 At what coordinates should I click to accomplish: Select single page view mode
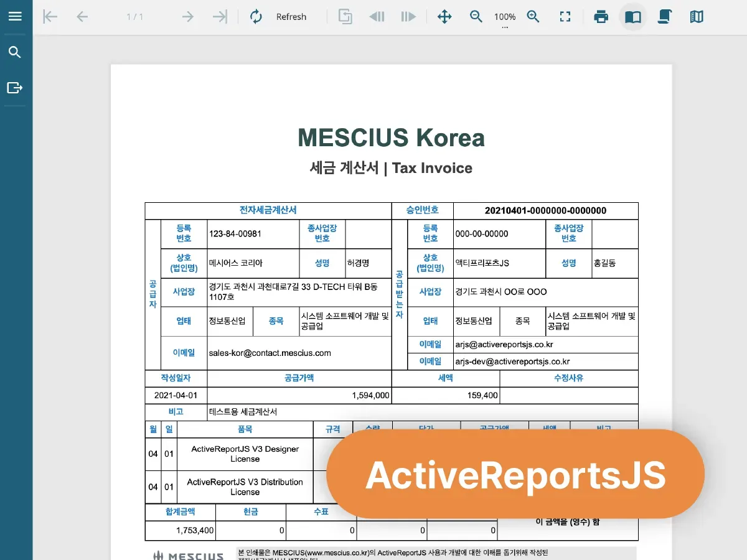(x=633, y=17)
